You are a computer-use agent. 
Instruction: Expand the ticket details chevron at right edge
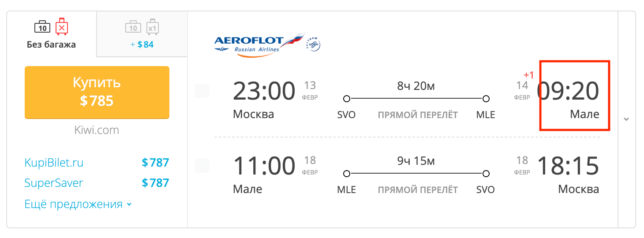[626, 119]
